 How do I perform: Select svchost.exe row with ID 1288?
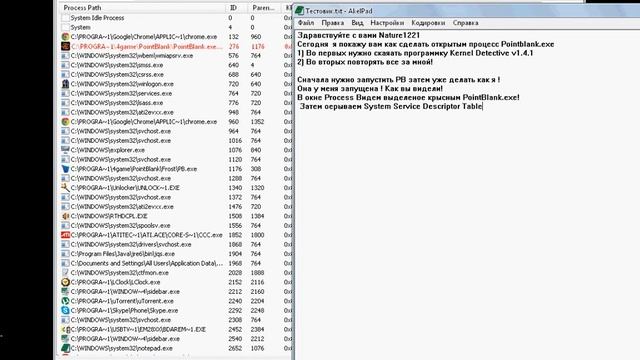[177, 178]
